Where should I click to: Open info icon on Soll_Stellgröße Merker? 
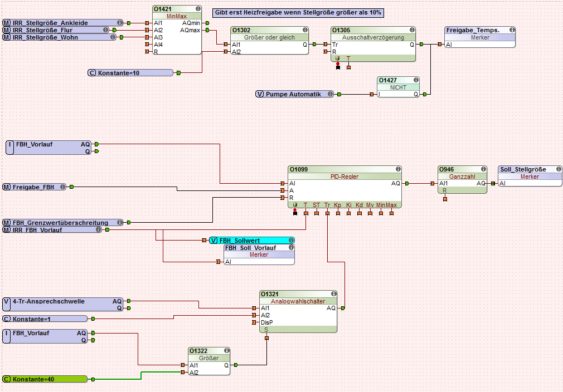(559, 169)
